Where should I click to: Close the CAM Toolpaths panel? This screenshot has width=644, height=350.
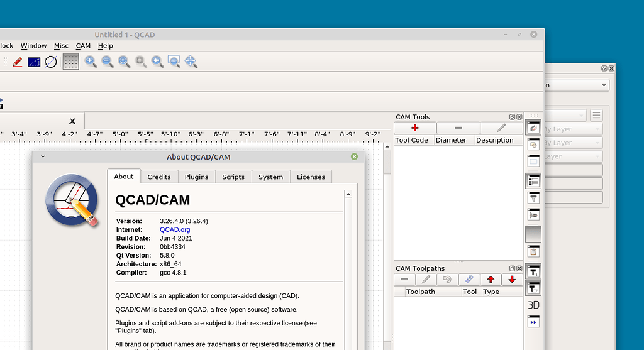(x=519, y=268)
